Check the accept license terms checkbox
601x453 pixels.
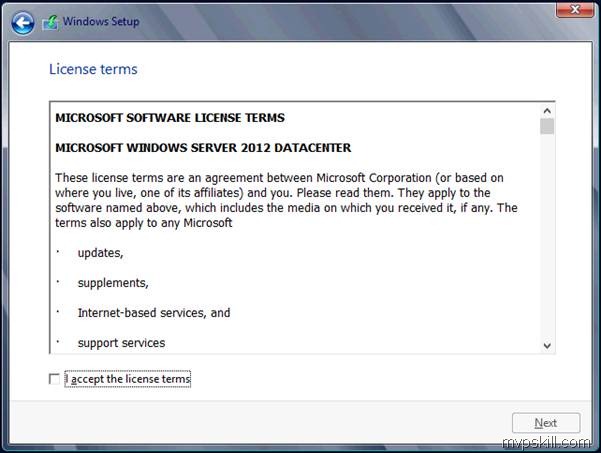(x=54, y=379)
